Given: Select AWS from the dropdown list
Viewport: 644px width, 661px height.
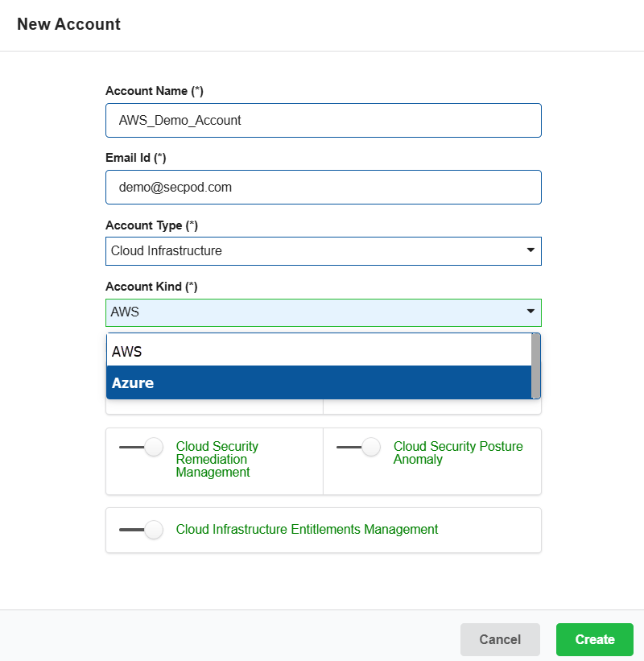Looking at the screenshot, I should coord(319,351).
